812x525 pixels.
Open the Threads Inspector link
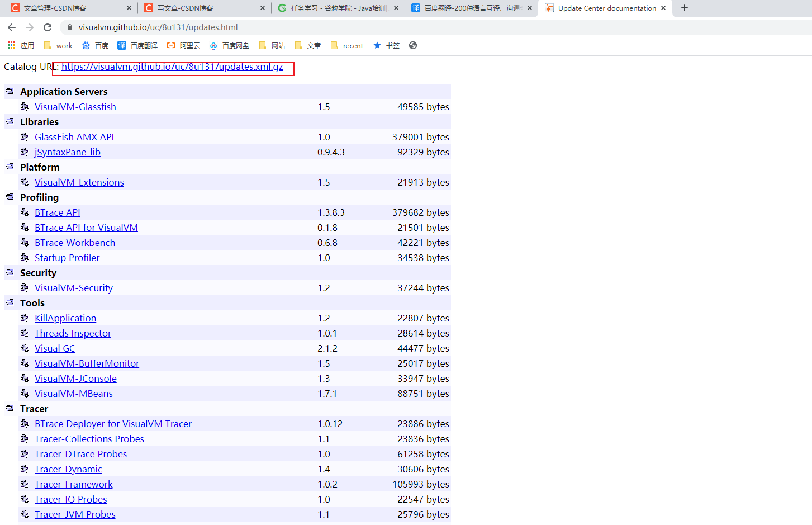coord(73,333)
